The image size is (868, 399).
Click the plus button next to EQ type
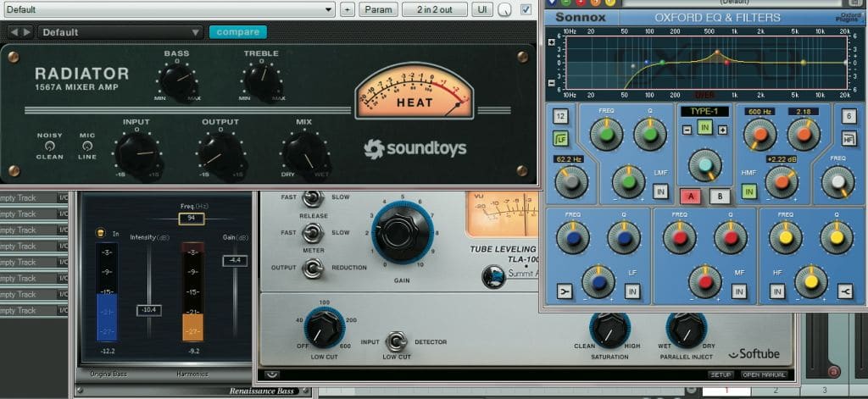pyautogui.click(x=722, y=130)
